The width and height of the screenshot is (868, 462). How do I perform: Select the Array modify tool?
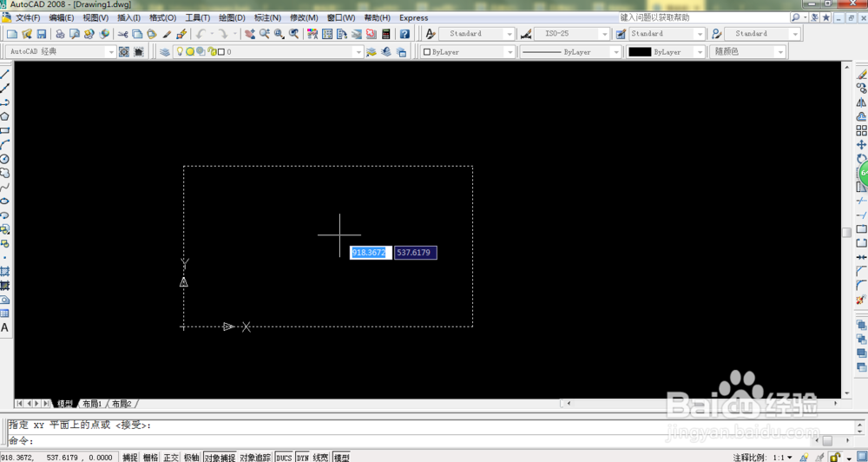coord(861,130)
